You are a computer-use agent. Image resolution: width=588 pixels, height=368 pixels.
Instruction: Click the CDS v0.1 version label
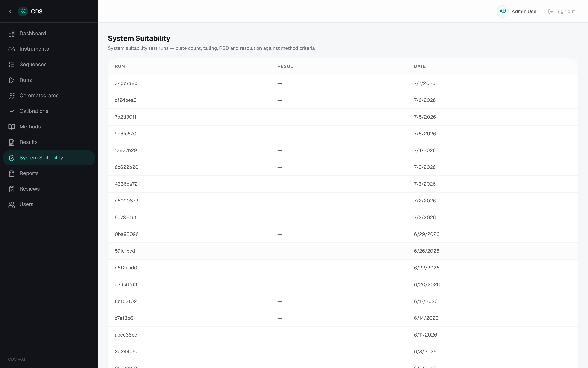tap(17, 359)
